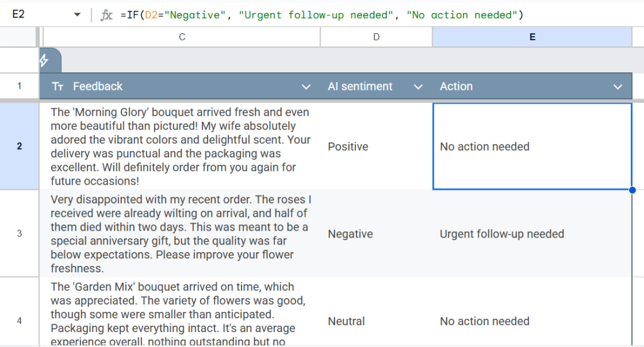Select column E header

532,37
